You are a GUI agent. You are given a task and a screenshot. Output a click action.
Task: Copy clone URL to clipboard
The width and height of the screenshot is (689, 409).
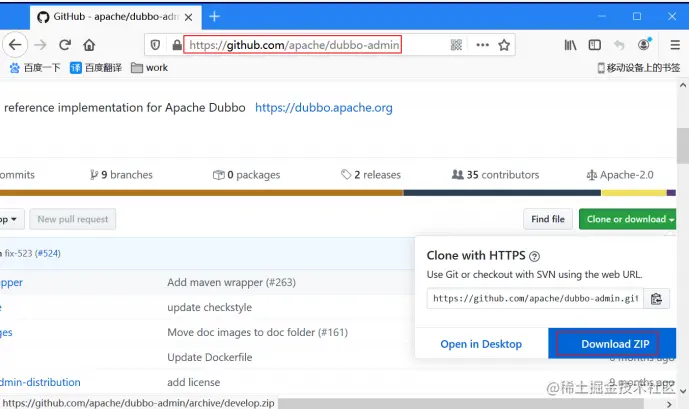[656, 299]
